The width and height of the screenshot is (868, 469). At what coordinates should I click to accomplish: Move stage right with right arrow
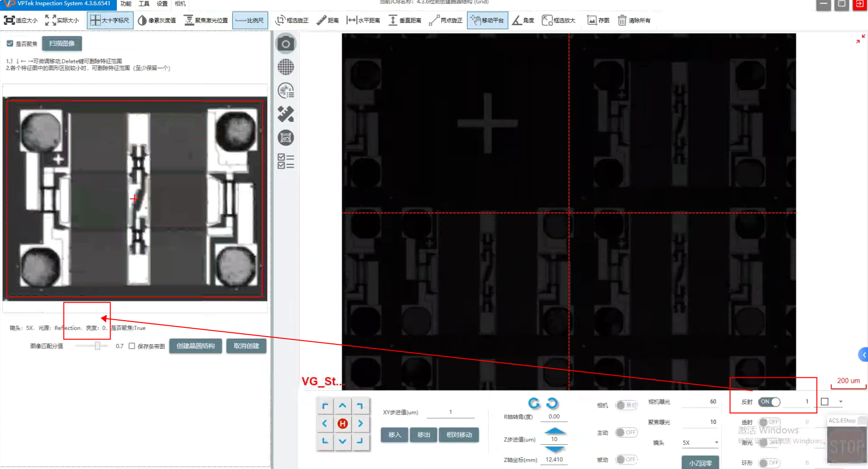tap(360, 423)
